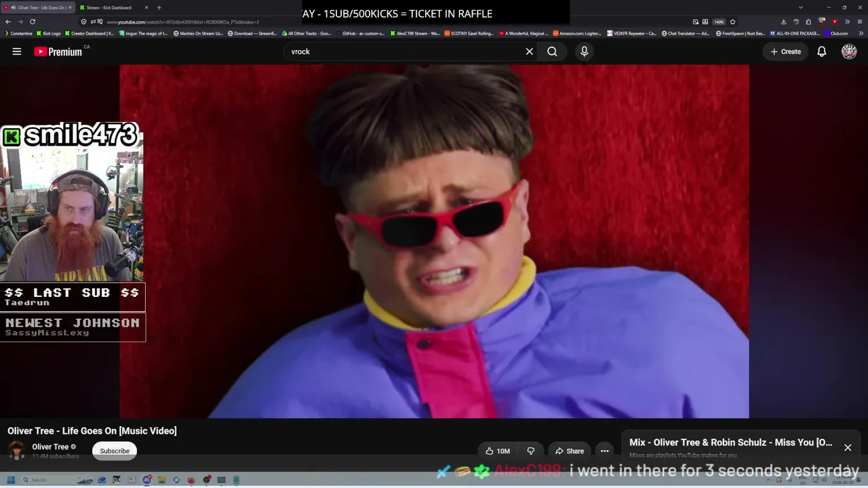Switch to the Stream - Kick Dashboard tab
The height and width of the screenshot is (488, 868).
(x=112, y=7)
